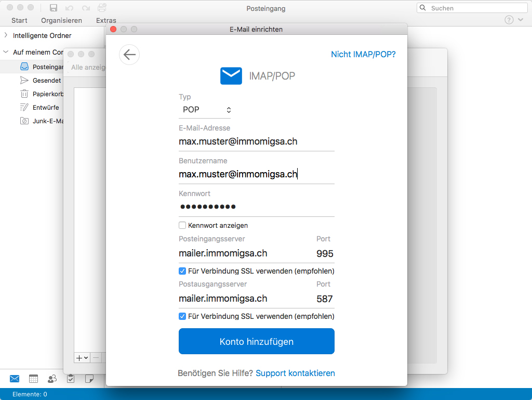This screenshot has width=532, height=400.
Task: Click the search magnifier icon
Action: click(423, 8)
